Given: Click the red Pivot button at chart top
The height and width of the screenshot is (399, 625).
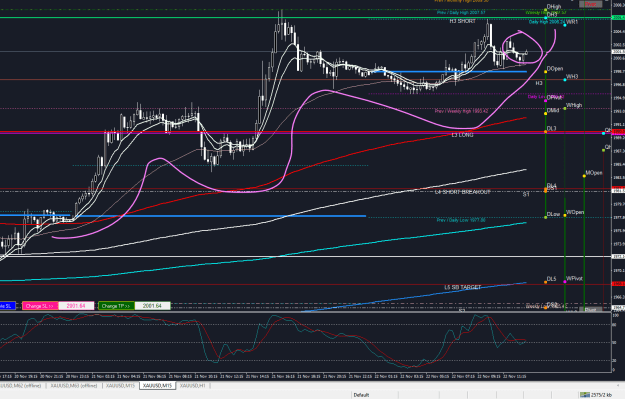Looking at the screenshot, I should point(590,4).
